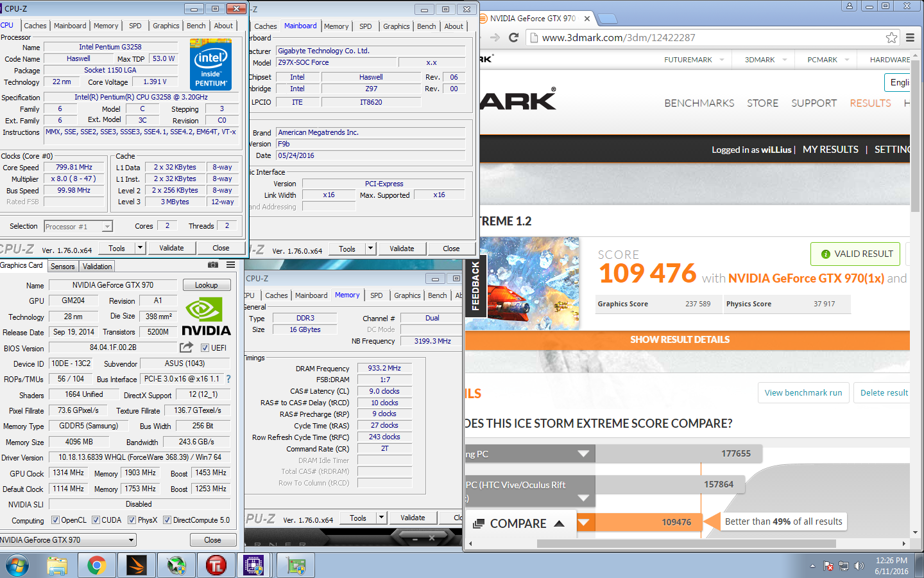The height and width of the screenshot is (578, 924).
Task: Click the network tray icon
Action: 844,566
